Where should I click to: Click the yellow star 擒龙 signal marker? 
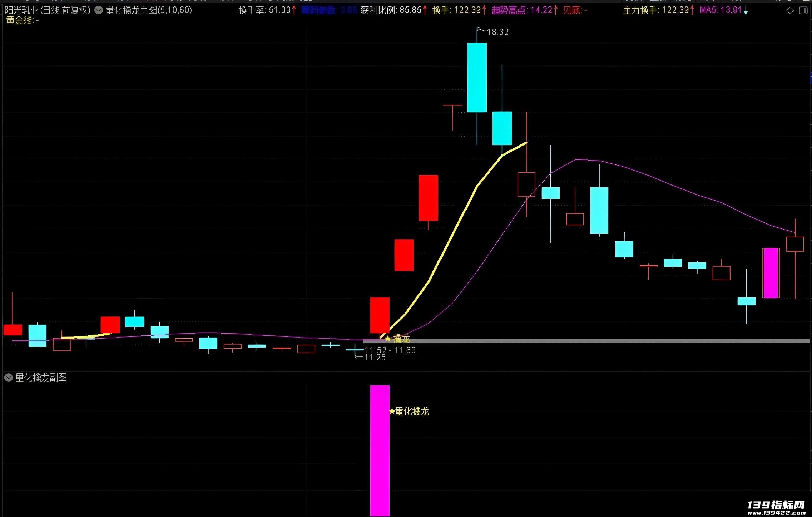point(388,338)
